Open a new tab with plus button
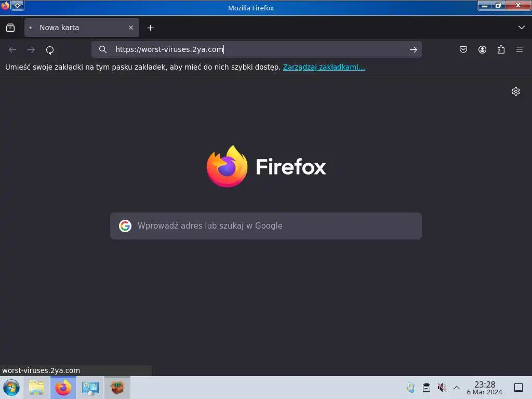Image resolution: width=532 pixels, height=399 pixels. (x=150, y=28)
